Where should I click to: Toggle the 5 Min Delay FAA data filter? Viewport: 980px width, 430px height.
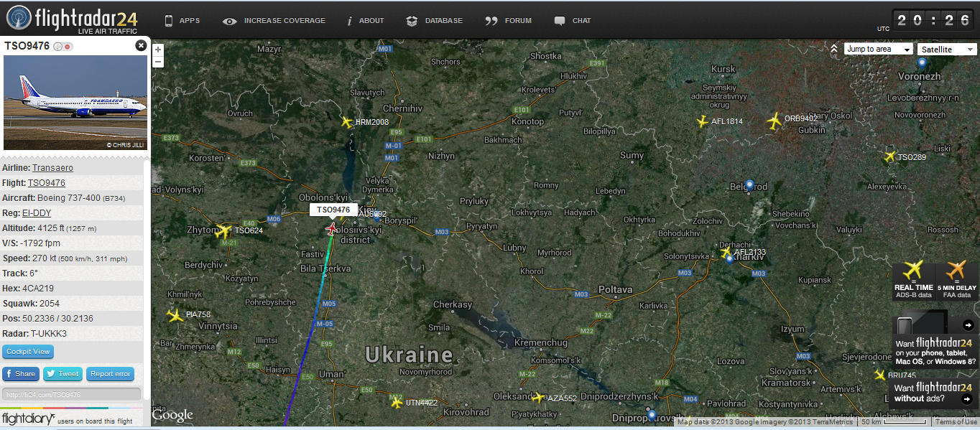957,281
